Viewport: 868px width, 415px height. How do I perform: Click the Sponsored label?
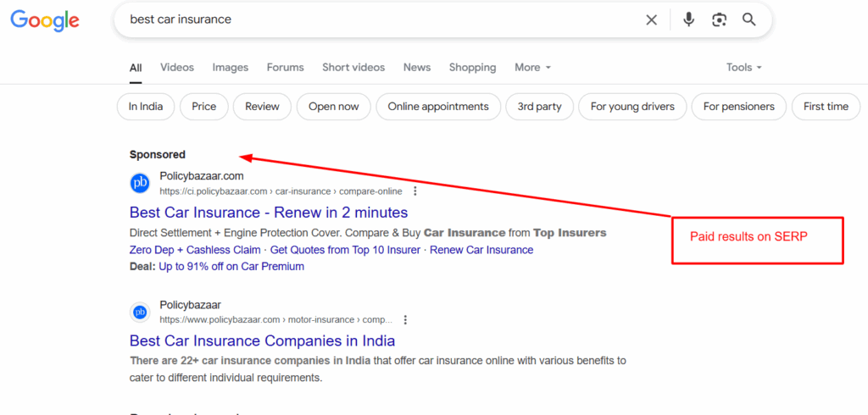157,155
